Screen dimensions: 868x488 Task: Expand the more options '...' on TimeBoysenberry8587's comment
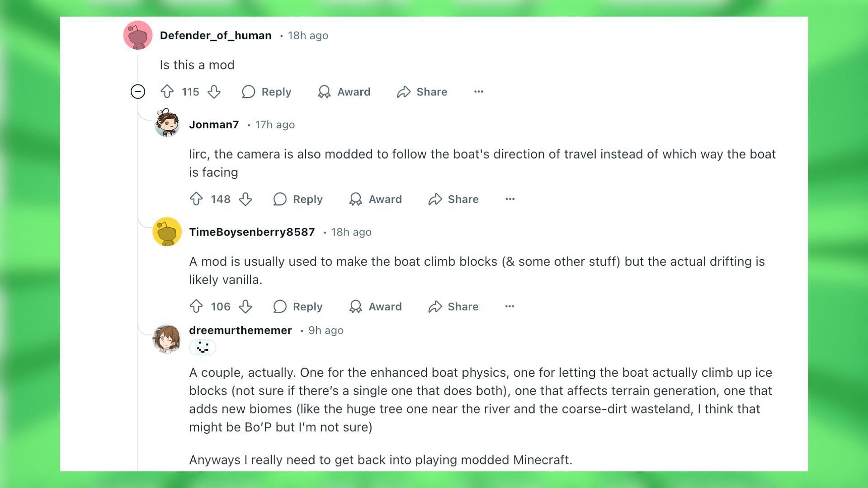[x=509, y=306]
